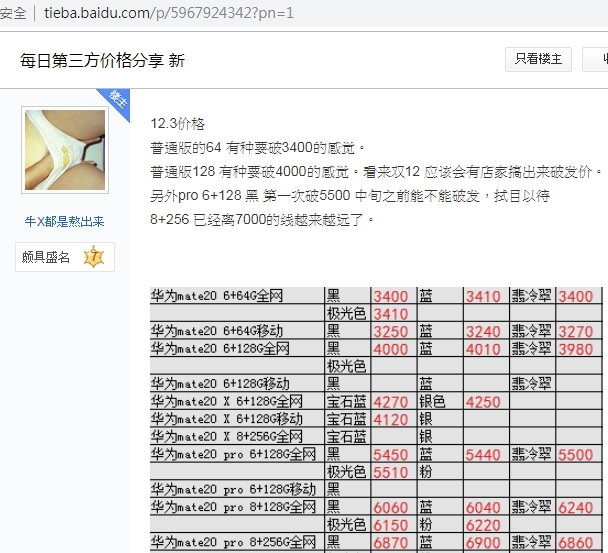Click the price 6040 in the table

click(483, 508)
